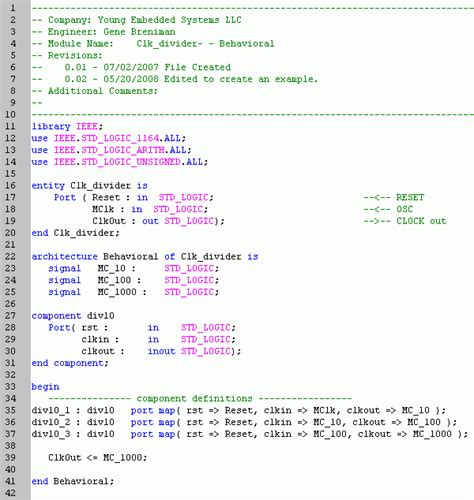Click the '-- Revisions:' comment

[x=67, y=55]
